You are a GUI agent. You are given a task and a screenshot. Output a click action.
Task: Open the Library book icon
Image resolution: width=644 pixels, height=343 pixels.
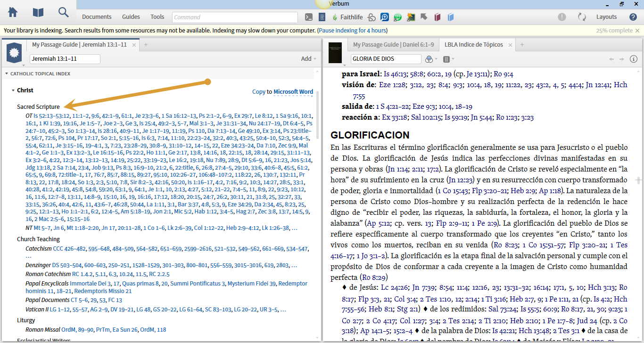(x=38, y=12)
